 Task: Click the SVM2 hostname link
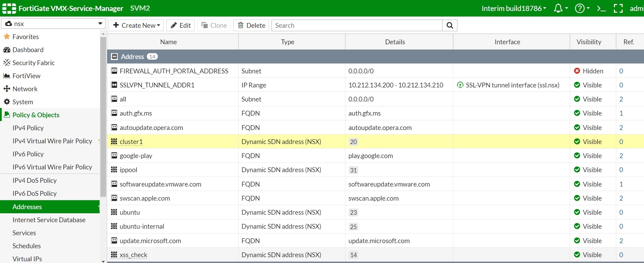coord(140,8)
